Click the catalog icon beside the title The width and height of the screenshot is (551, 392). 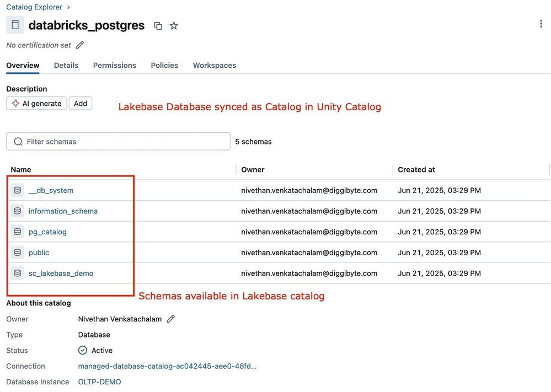click(x=15, y=25)
